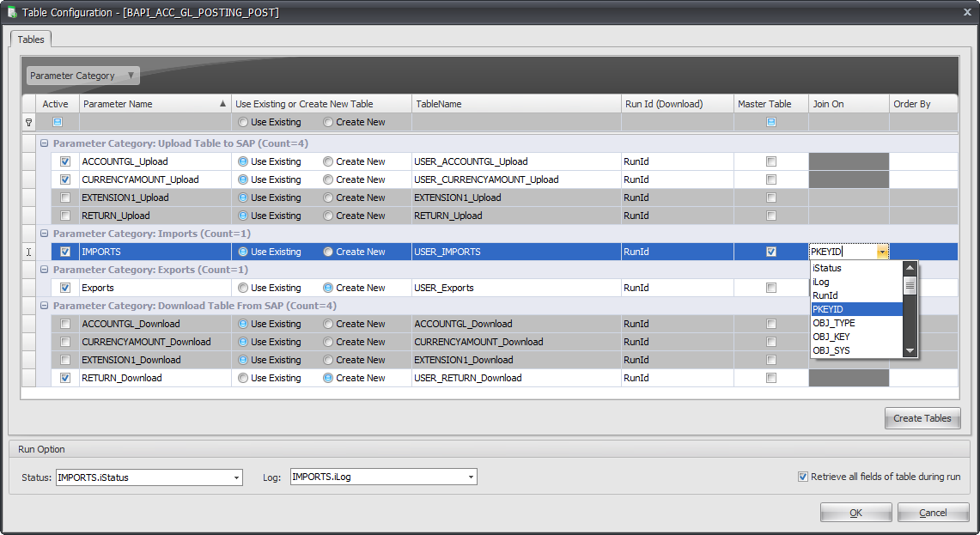This screenshot has height=535, width=980.
Task: Toggle Active checkbox for Exports row
Action: 65,289
